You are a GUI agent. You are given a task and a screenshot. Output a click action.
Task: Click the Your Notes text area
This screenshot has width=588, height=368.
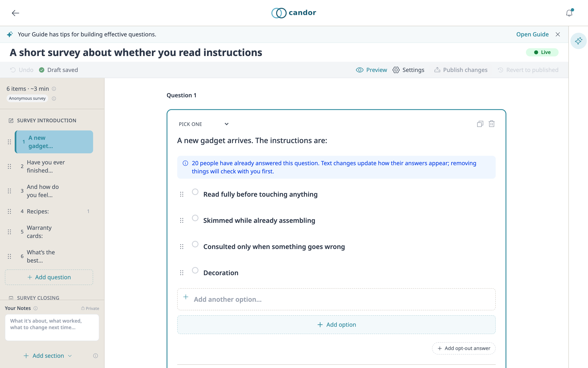(x=52, y=327)
